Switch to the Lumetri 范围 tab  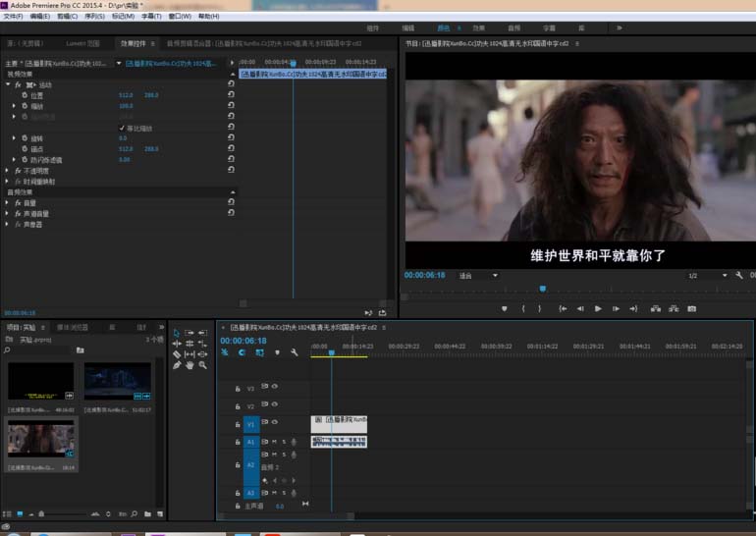(82, 44)
